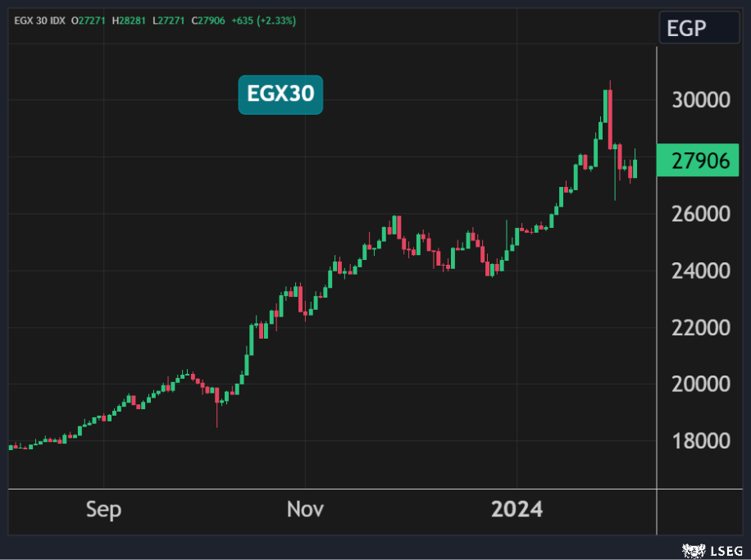The image size is (751, 560).
Task: Click the EGX 30 IDX symbol title
Action: tap(41, 20)
